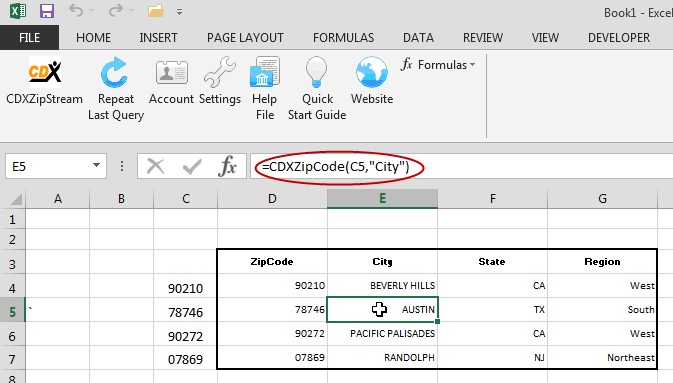Click the Cancel X formula button
673x383 pixels.
pos(155,166)
